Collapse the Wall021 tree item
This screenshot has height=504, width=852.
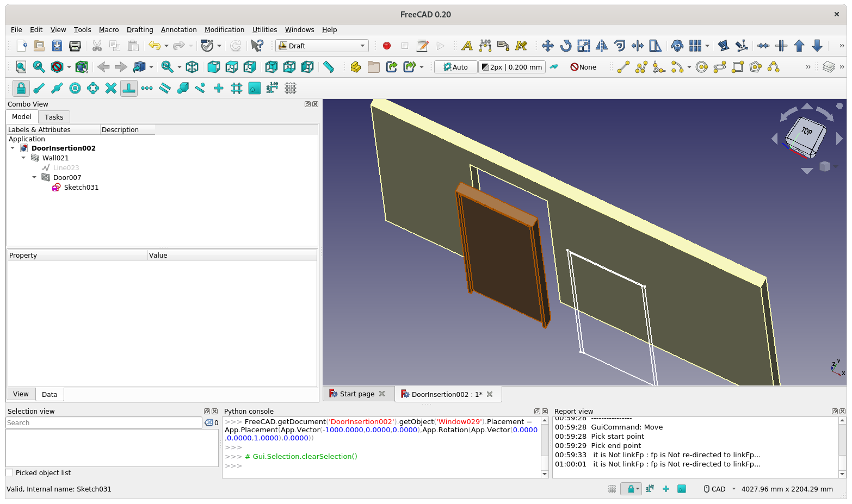click(x=23, y=158)
